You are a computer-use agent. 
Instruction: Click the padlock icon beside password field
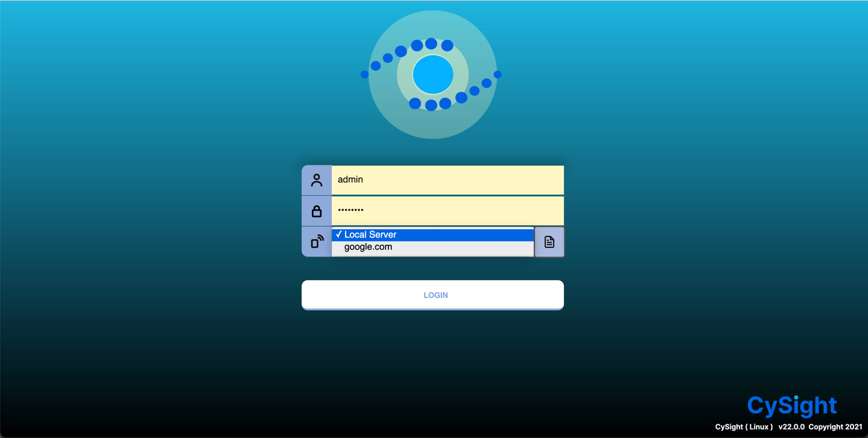316,211
